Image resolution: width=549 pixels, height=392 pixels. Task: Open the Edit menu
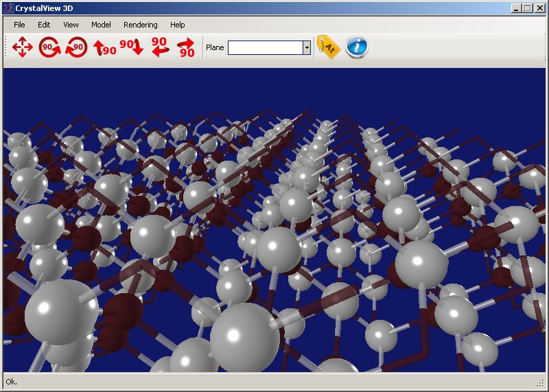[x=44, y=25]
